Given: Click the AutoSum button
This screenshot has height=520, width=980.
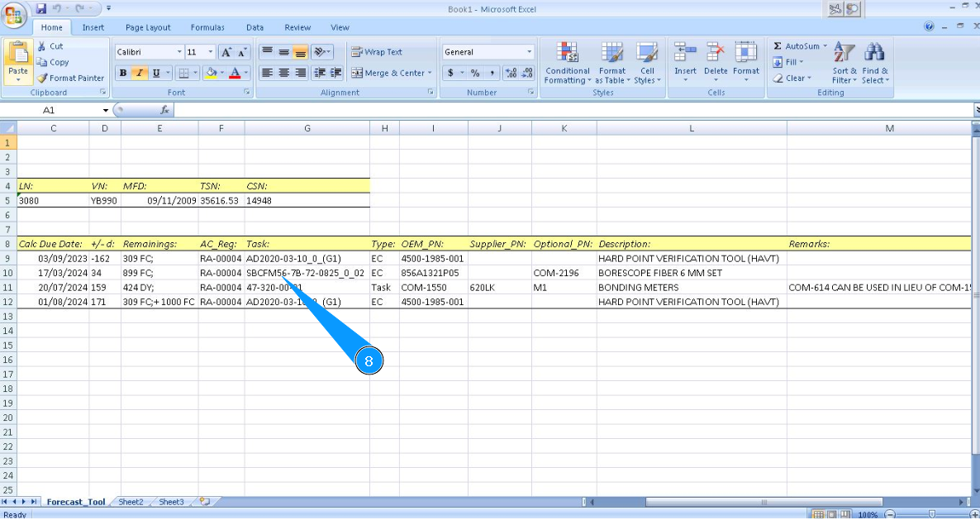Looking at the screenshot, I should coord(797,46).
